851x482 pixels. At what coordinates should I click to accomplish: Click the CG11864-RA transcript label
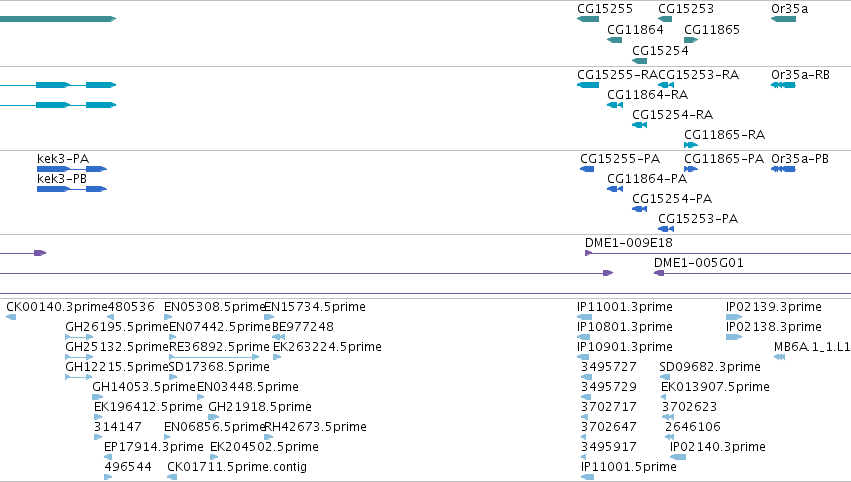point(647,95)
